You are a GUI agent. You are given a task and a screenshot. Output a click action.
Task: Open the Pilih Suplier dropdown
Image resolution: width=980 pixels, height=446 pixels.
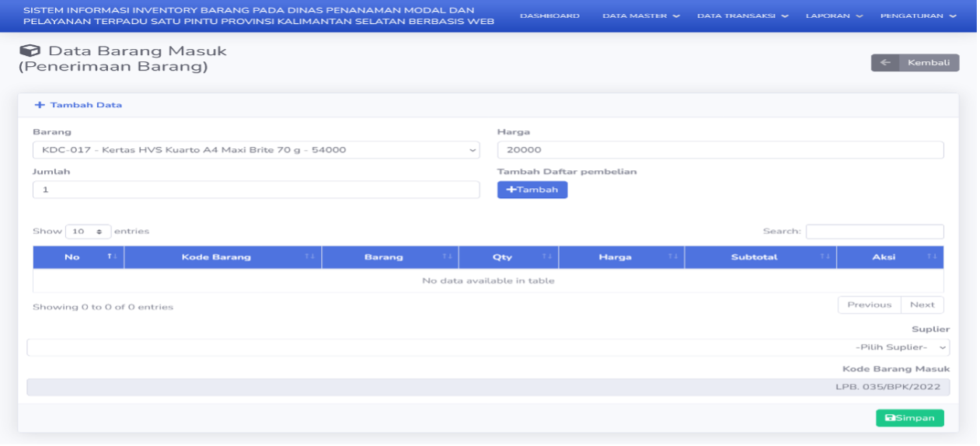point(488,347)
